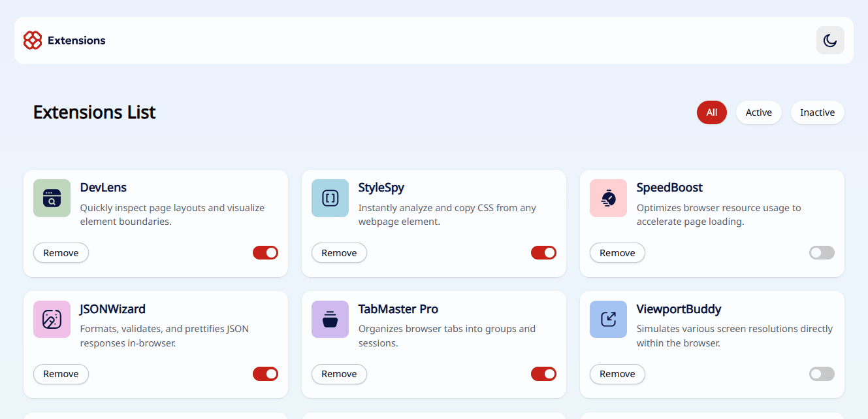Enable the ViewportBuddy toggle

[822, 374]
